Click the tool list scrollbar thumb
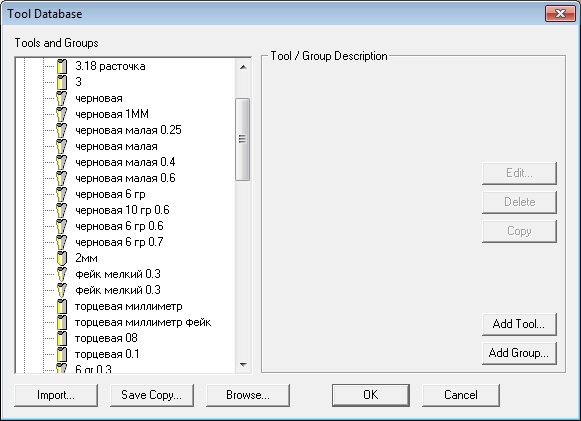Image resolution: width=581 pixels, height=421 pixels. tap(243, 139)
